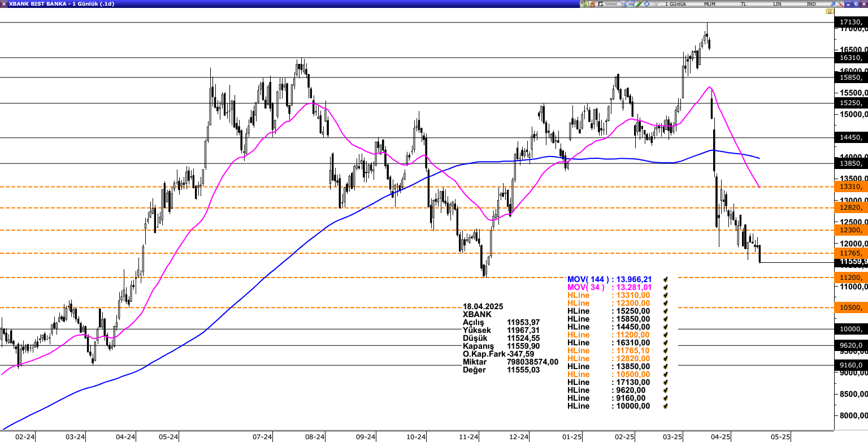This screenshot has height=442, width=868.
Task: Toggle checkmark for HLine 13310,00
Action: tap(666, 295)
